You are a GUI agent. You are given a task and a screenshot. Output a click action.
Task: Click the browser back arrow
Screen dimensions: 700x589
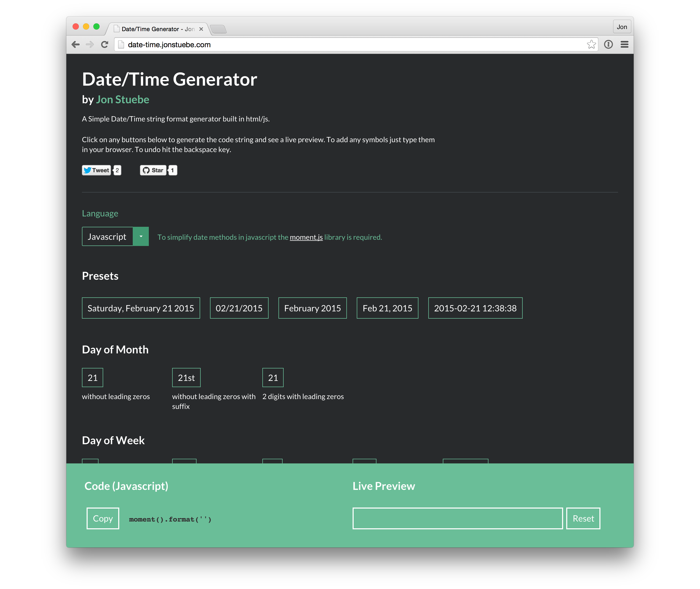point(76,44)
